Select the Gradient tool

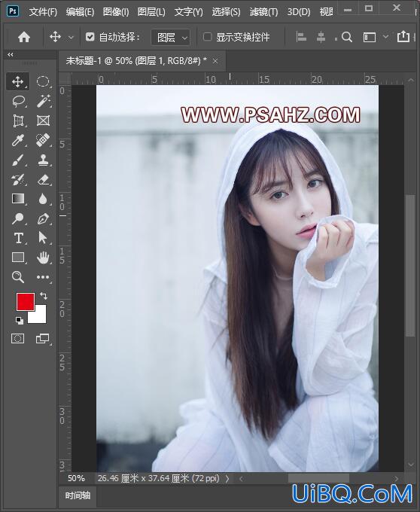coord(18,199)
